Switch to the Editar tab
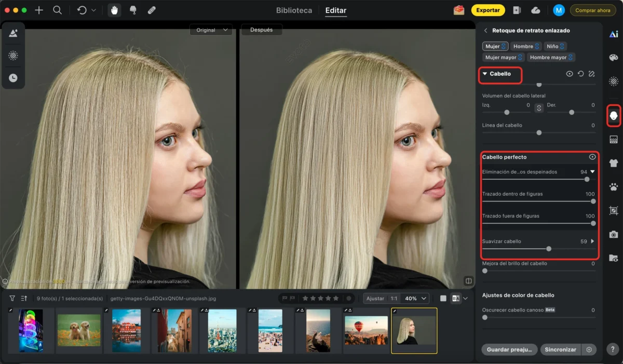Image resolution: width=623 pixels, height=364 pixels. (x=335, y=10)
